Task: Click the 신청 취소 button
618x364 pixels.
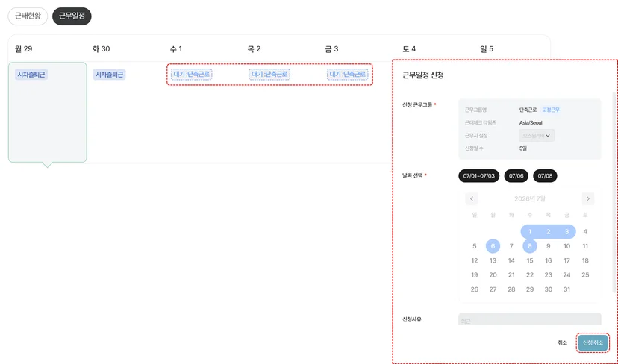Action: pos(593,342)
